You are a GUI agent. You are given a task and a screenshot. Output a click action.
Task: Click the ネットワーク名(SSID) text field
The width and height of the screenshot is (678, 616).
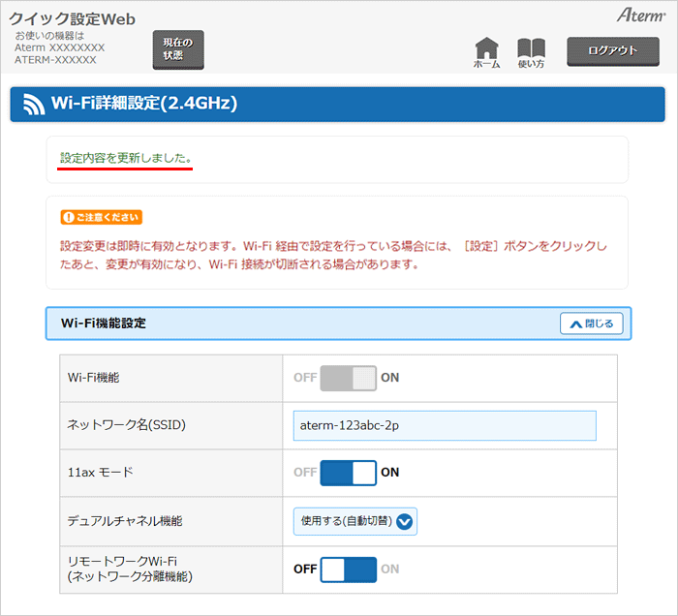point(445,425)
